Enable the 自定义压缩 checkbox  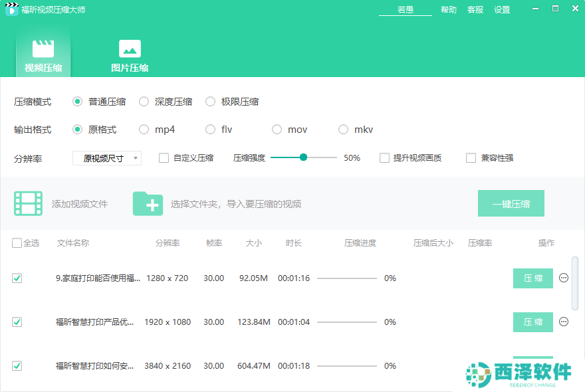[x=164, y=157]
